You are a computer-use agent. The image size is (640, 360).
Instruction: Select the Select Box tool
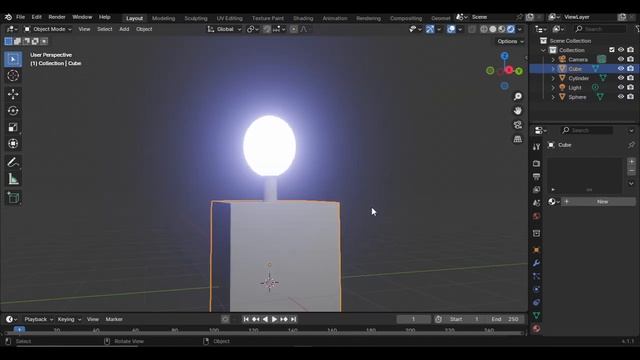[x=13, y=59]
